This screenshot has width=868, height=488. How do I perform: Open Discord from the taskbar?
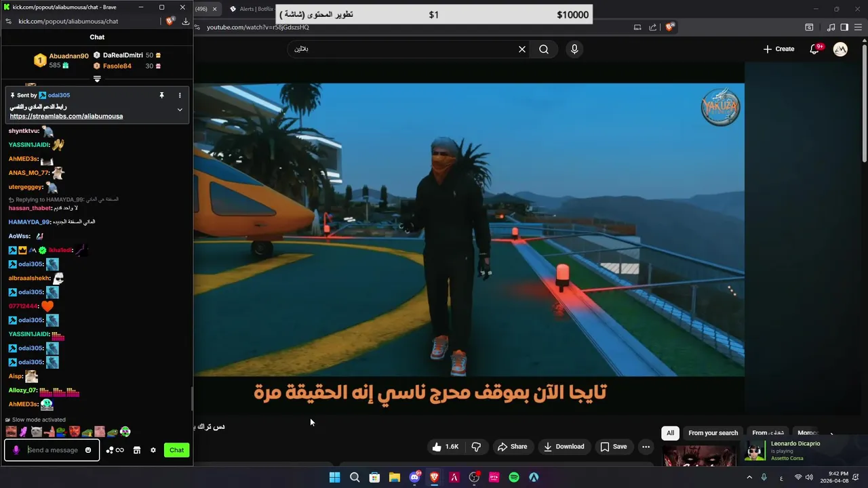[x=414, y=477]
